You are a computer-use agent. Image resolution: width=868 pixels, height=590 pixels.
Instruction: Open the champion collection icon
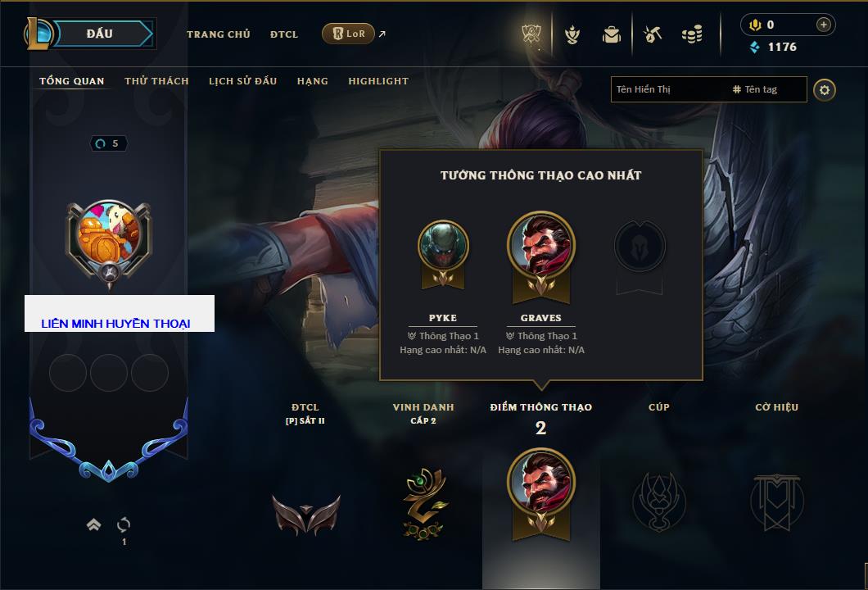pyautogui.click(x=572, y=35)
